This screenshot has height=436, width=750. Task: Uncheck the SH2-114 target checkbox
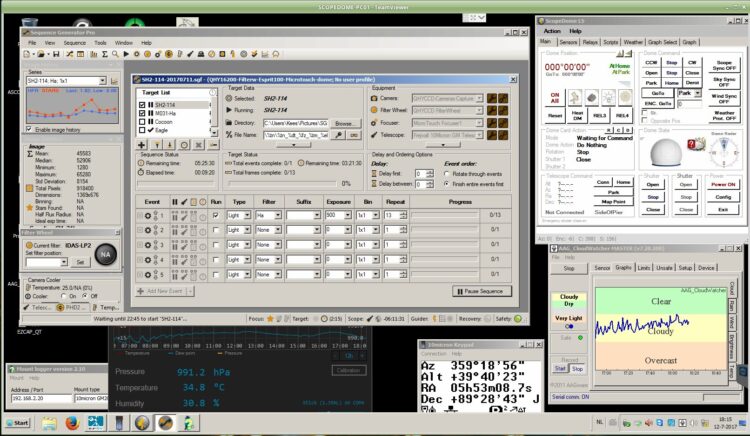[x=142, y=105]
